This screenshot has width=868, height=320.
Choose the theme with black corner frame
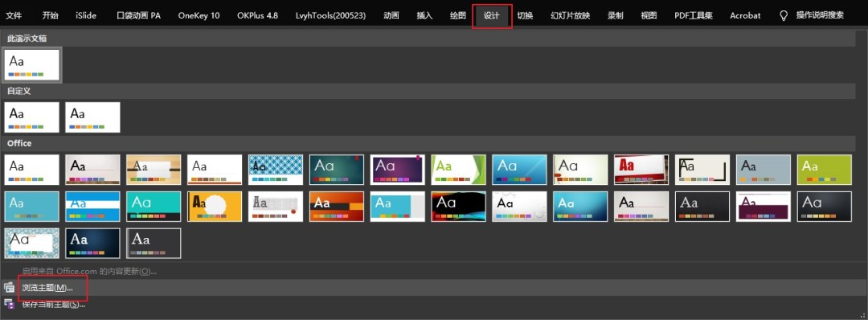point(702,170)
